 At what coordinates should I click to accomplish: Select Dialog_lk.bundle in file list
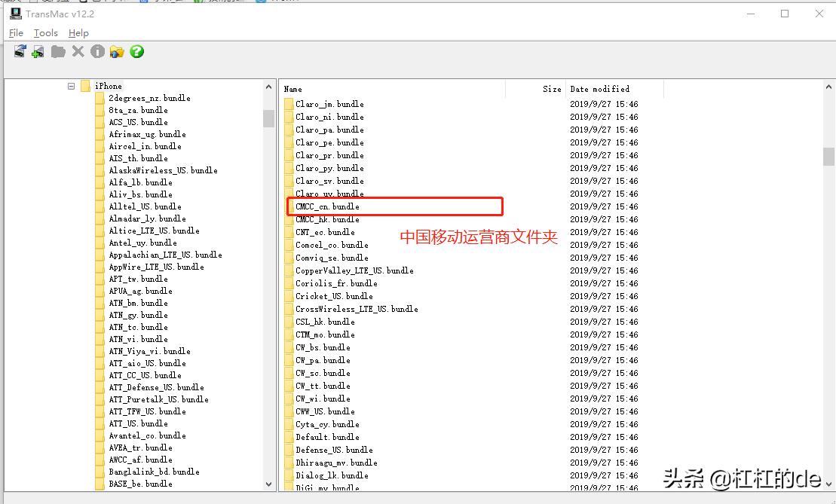[332, 475]
